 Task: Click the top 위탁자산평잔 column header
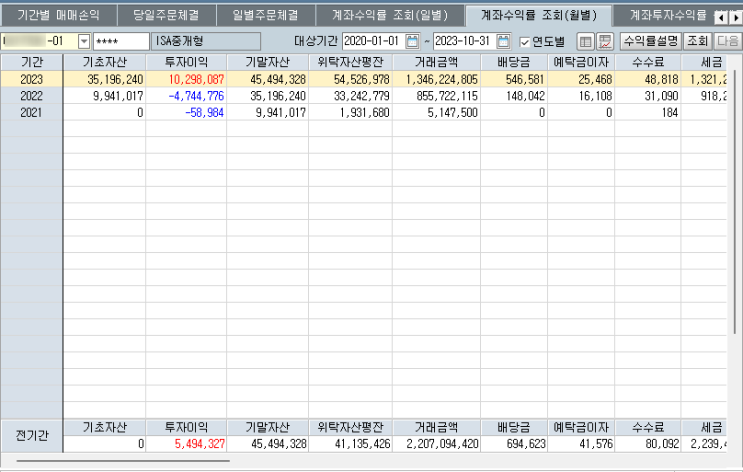[x=351, y=62]
